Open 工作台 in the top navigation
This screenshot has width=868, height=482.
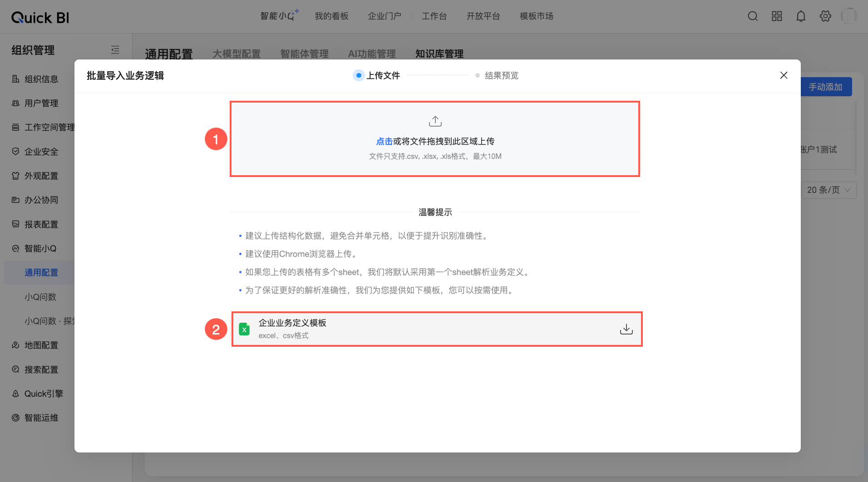pyautogui.click(x=434, y=16)
